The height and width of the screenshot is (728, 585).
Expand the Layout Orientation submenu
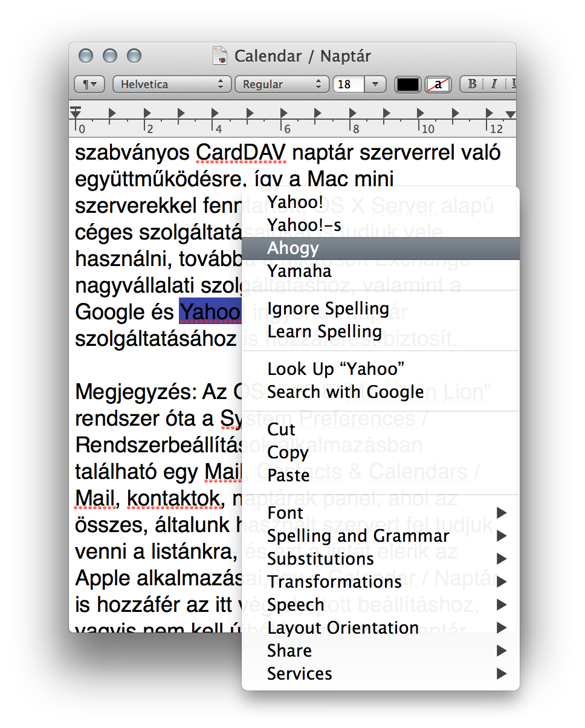380,628
